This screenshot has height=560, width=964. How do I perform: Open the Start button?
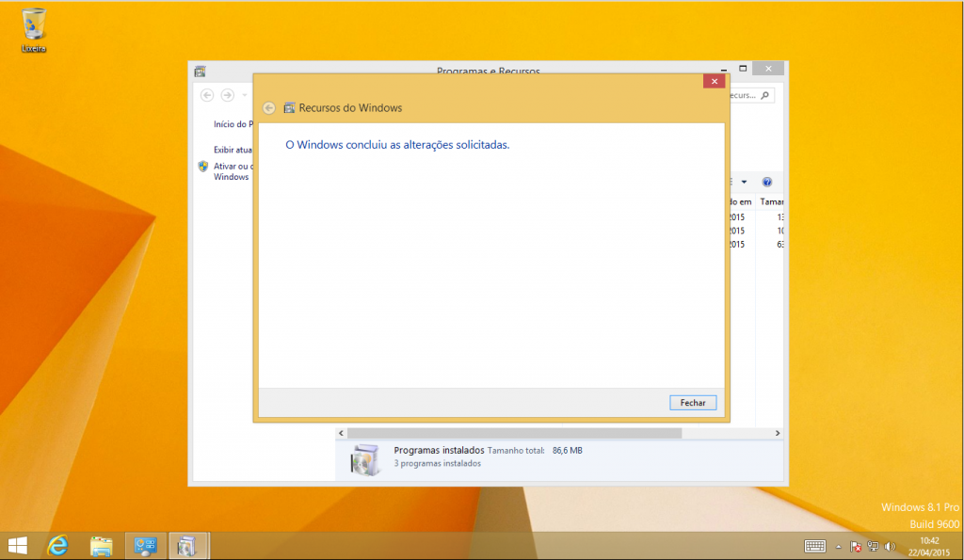pyautogui.click(x=18, y=546)
